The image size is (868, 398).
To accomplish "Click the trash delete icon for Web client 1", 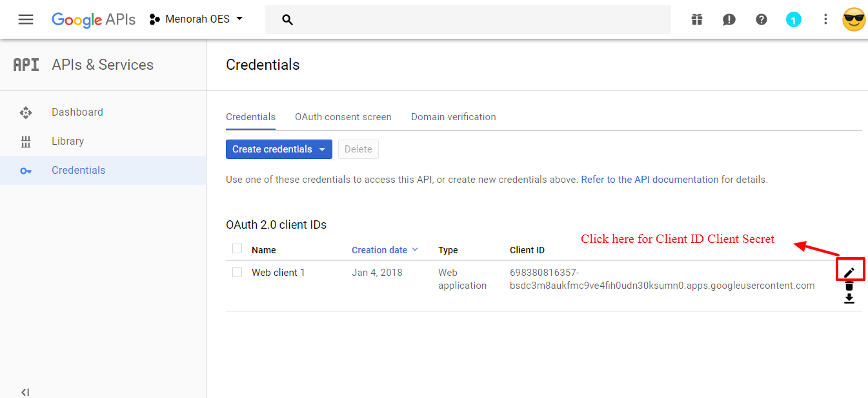I will 849,286.
